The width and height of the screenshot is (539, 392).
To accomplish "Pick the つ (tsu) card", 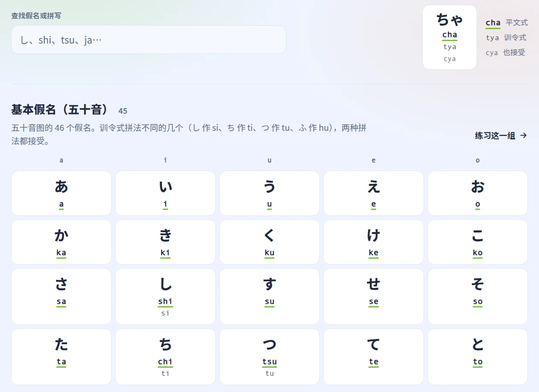I will [x=269, y=357].
